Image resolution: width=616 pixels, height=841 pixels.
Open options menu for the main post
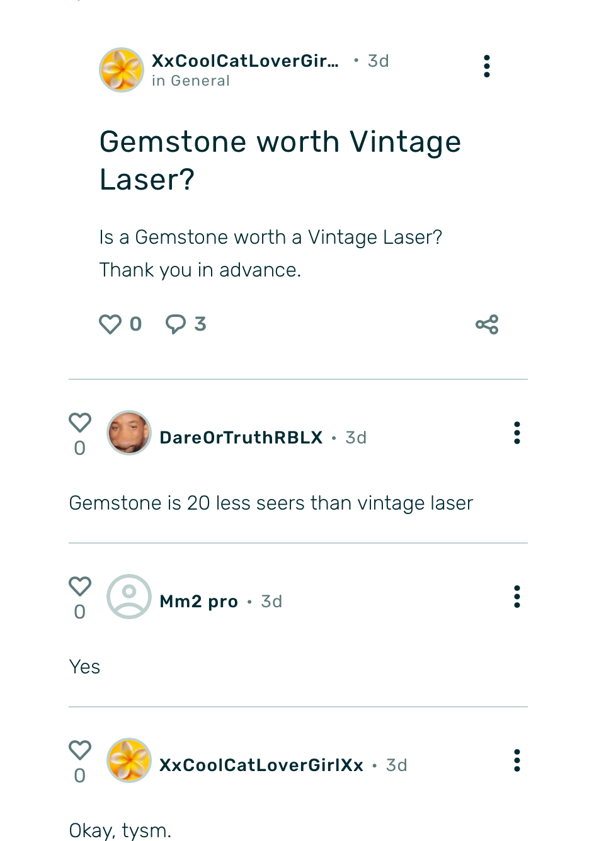(x=487, y=66)
